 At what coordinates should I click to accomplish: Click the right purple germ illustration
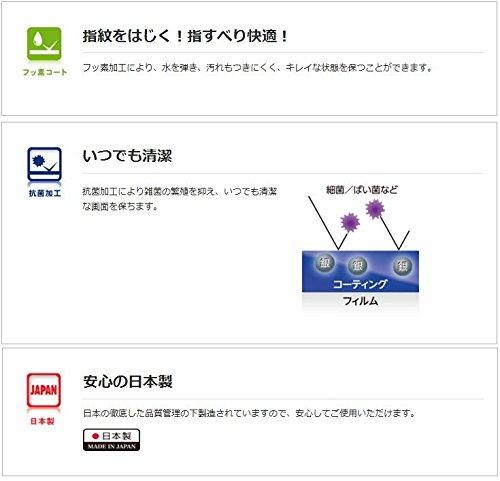[375, 209]
